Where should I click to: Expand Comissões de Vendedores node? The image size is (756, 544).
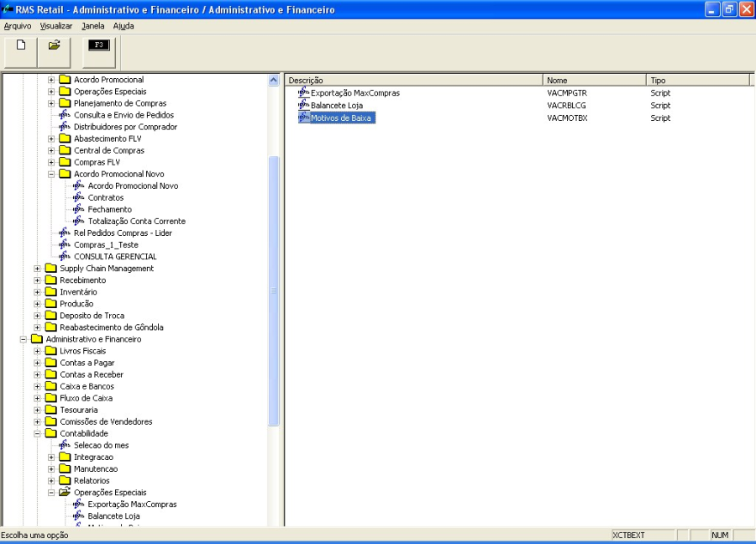coord(37,421)
